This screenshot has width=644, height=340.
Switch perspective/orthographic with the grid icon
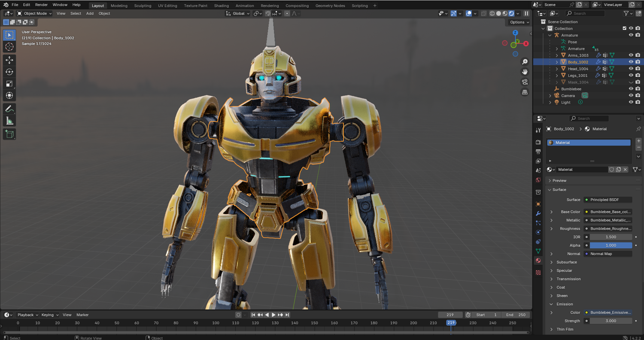click(525, 92)
